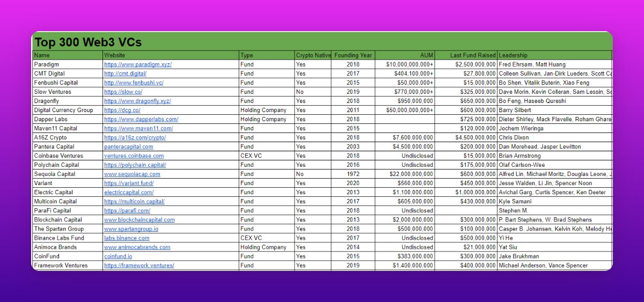644x302 pixels.
Task: Open the parafi.com link
Action: click(x=127, y=210)
